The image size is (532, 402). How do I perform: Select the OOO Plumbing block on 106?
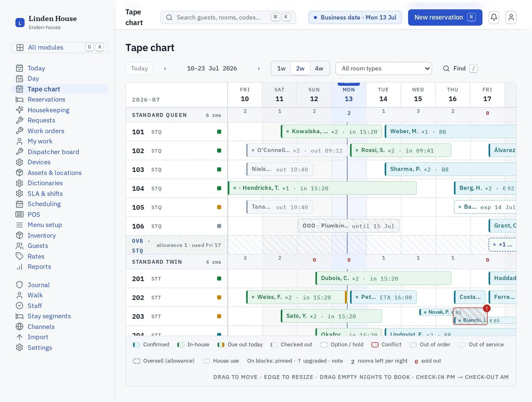(x=348, y=226)
